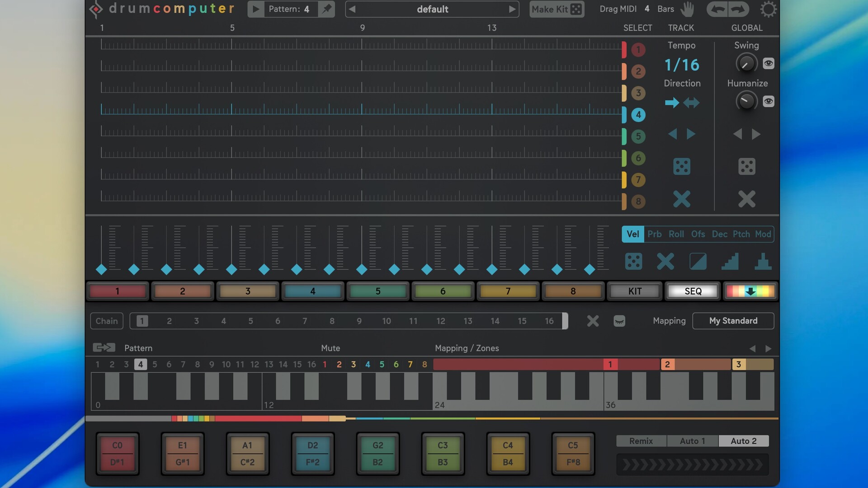The width and height of the screenshot is (868, 488).
Task: Toggle the Humanize eye visibility
Action: coord(769,102)
